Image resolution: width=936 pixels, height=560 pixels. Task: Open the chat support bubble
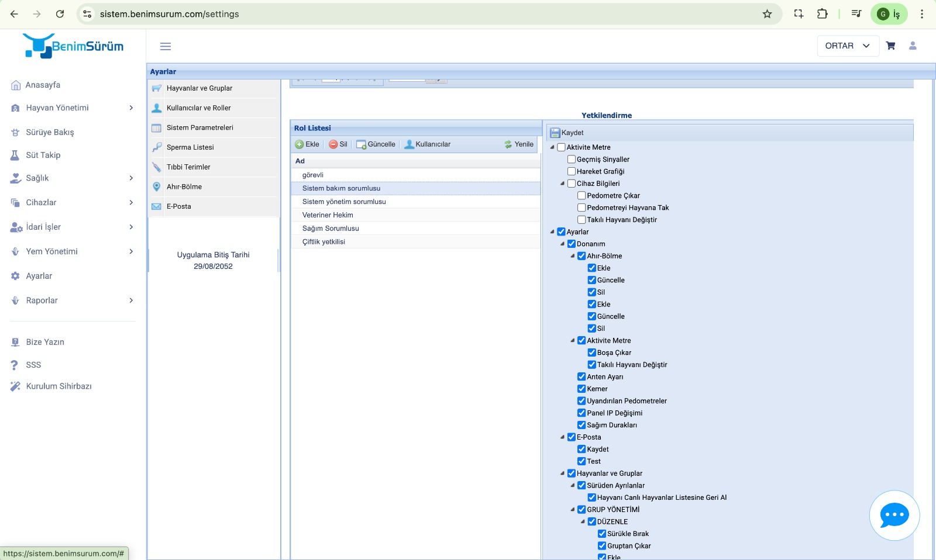(x=894, y=515)
